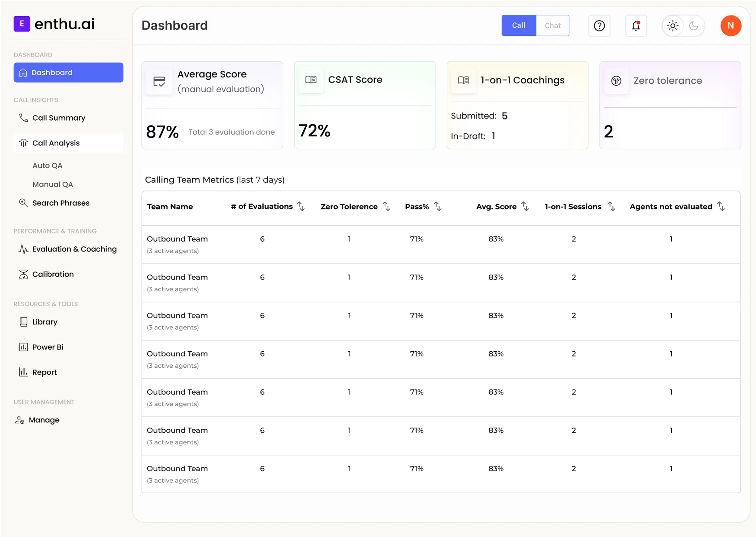Click the user avatar N
The image size is (756, 537).
coord(731,26)
